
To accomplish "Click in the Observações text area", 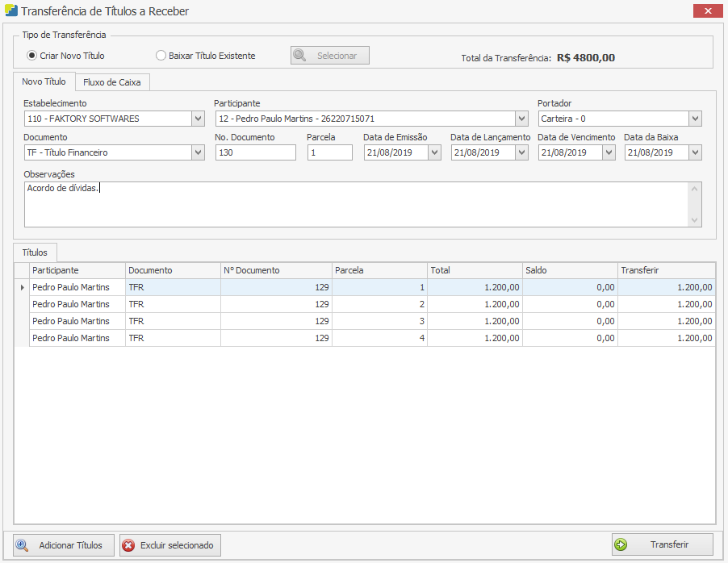I will pyautogui.click(x=355, y=204).
